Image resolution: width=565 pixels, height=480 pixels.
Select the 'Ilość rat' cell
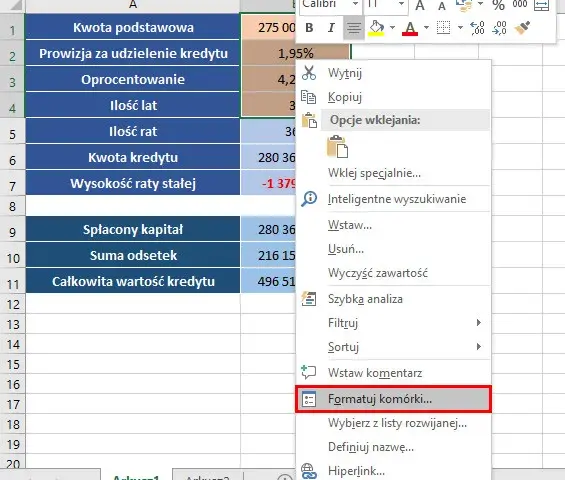133,131
